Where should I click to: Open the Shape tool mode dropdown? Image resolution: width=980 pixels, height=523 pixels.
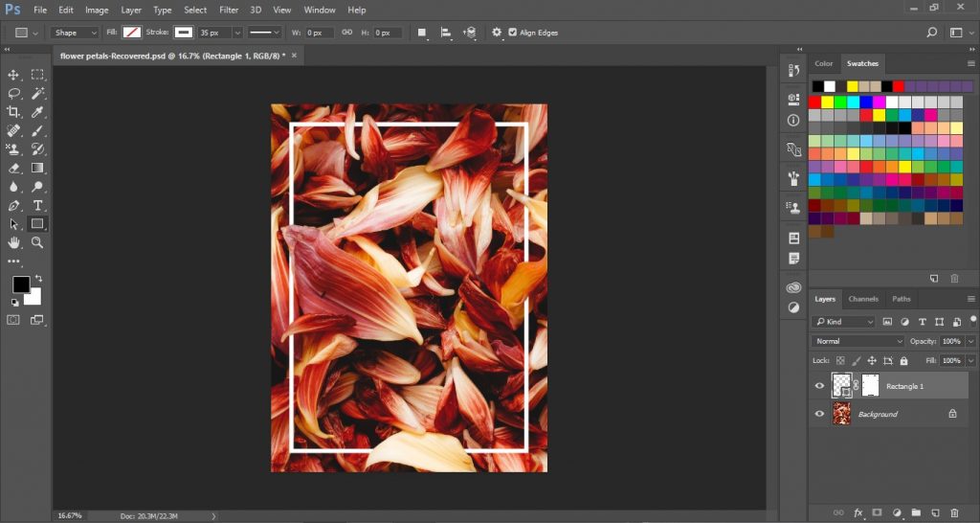75,33
